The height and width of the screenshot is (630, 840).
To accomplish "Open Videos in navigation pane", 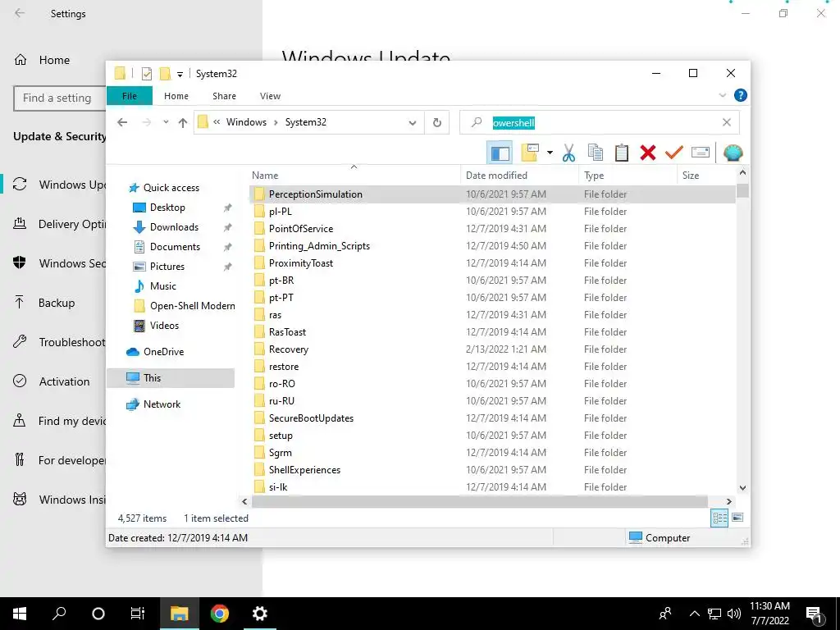I will coord(164,325).
